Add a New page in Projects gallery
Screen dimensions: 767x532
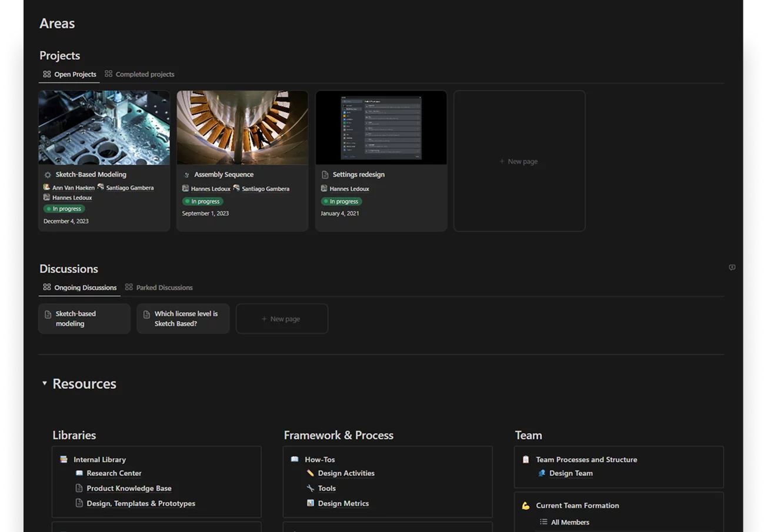[x=519, y=161]
